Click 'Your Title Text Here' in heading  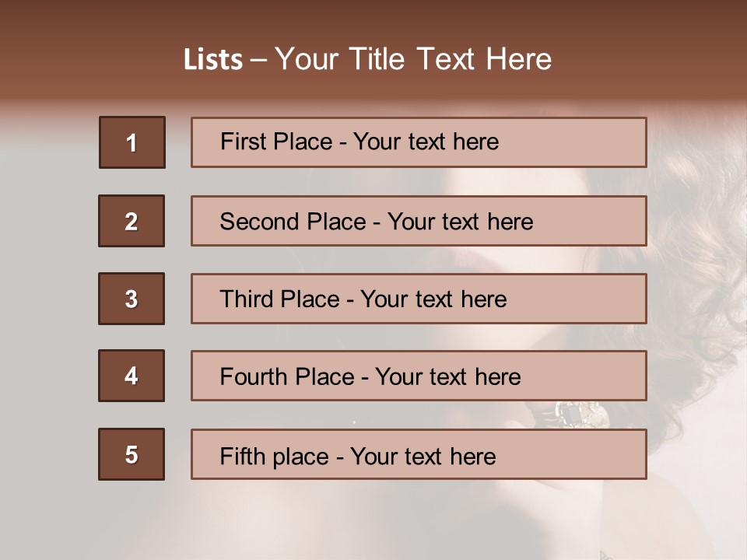point(413,59)
